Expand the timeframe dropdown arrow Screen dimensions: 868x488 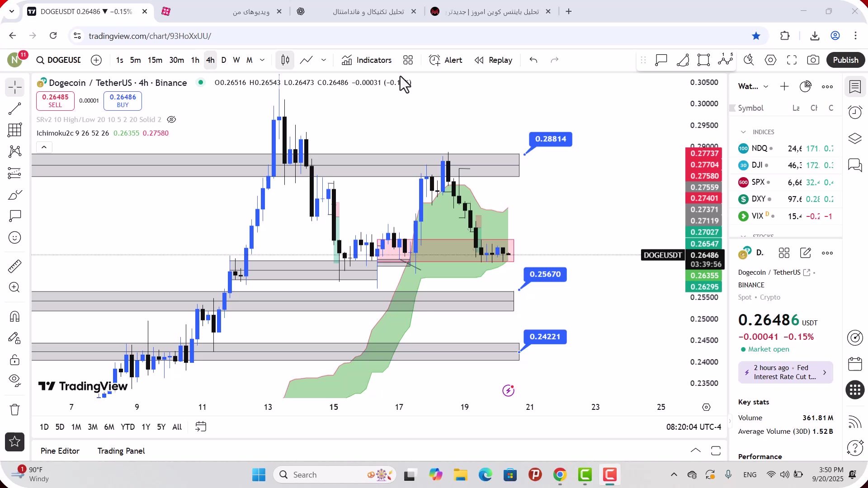262,60
